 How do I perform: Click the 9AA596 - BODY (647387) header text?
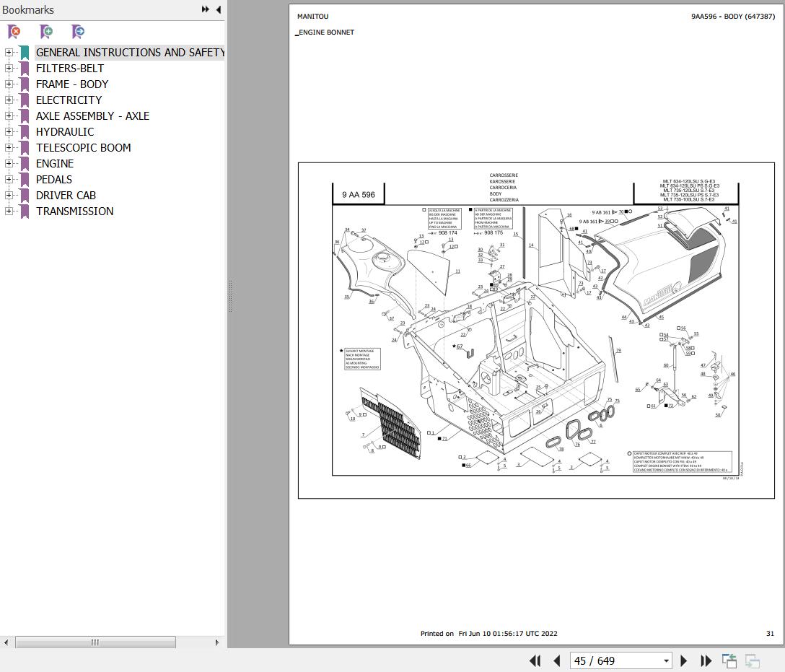click(733, 17)
